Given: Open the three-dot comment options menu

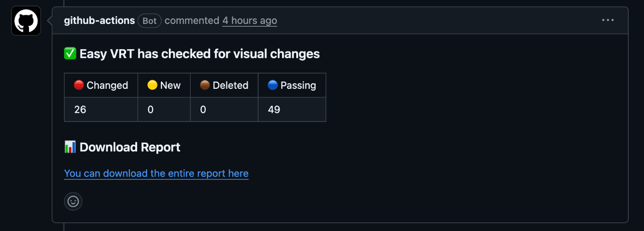Looking at the screenshot, I should point(608,20).
